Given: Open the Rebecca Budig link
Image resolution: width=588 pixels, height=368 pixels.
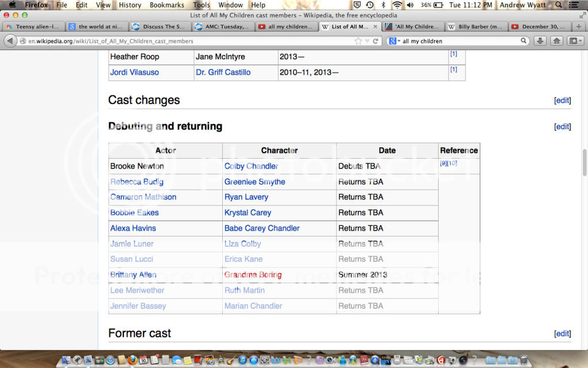Looking at the screenshot, I should pyautogui.click(x=137, y=182).
